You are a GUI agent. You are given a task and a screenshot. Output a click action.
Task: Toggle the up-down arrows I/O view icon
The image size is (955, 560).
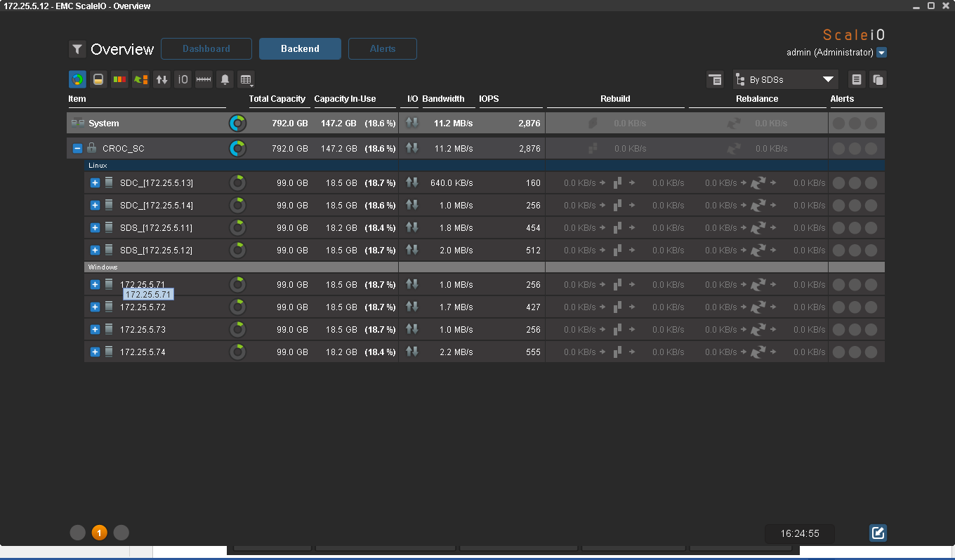coord(162,79)
